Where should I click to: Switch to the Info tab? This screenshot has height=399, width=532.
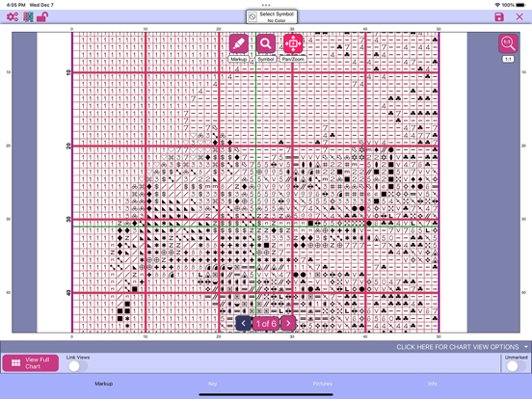coord(432,384)
